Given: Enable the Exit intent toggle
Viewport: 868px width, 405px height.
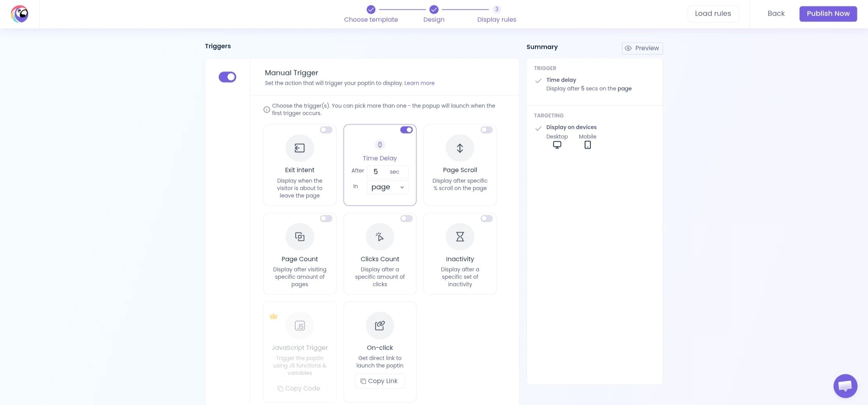Looking at the screenshot, I should tap(326, 130).
